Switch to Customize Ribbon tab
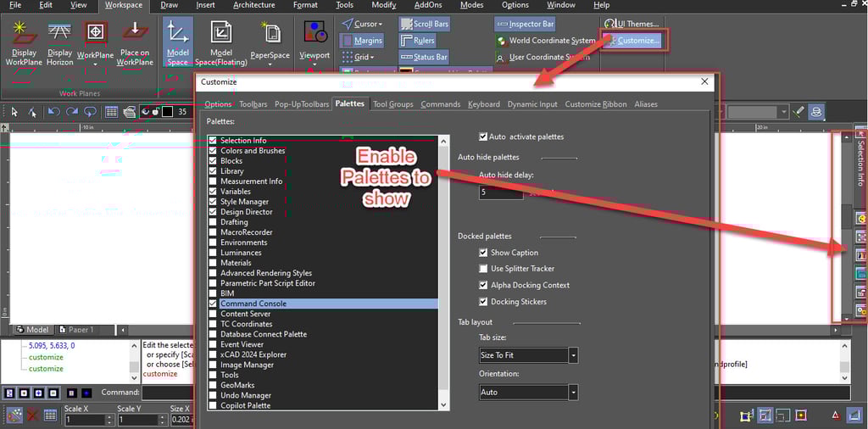868x429 pixels. [596, 104]
